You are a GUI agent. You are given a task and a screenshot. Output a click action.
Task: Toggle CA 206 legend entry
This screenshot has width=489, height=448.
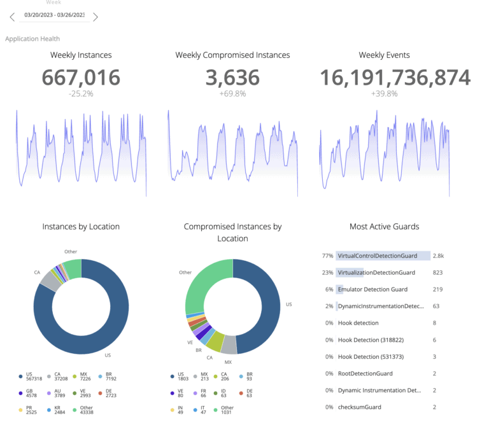point(222,377)
